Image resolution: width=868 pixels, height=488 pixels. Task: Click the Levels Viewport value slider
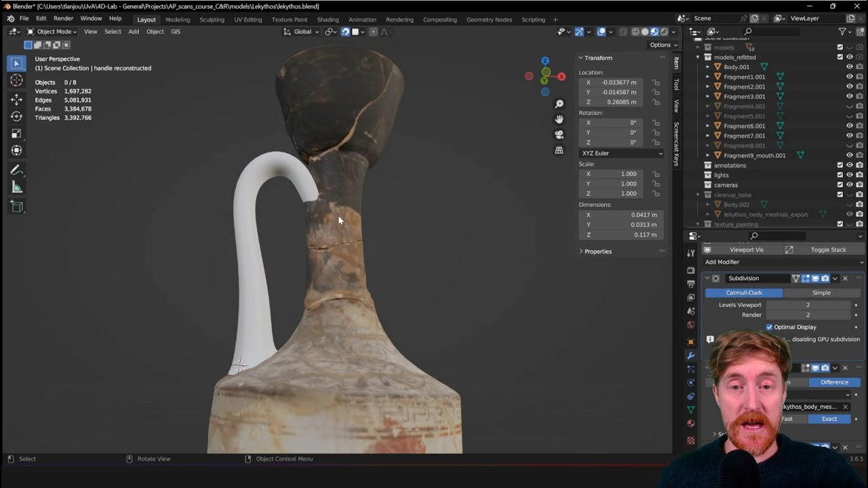tap(808, 305)
